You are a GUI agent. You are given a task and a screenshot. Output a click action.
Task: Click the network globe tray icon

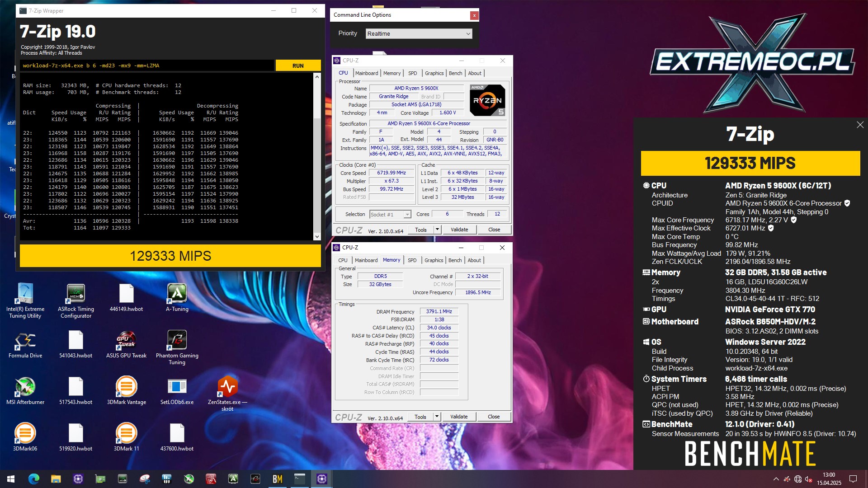[x=798, y=479]
